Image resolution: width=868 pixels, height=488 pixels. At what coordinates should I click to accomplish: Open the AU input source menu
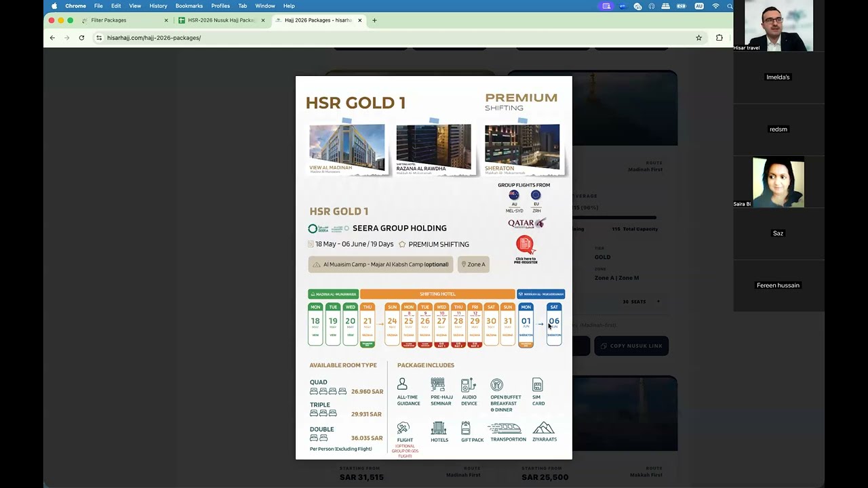coord(699,6)
